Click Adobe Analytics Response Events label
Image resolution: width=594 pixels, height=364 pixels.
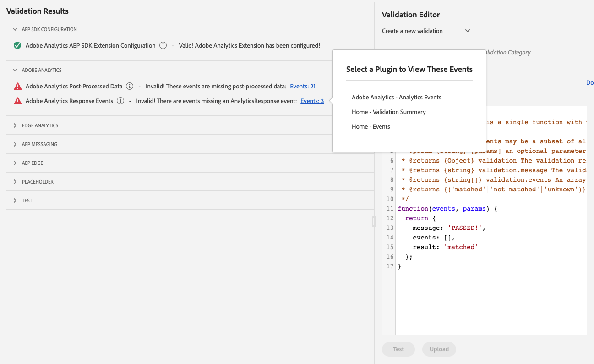69,101
